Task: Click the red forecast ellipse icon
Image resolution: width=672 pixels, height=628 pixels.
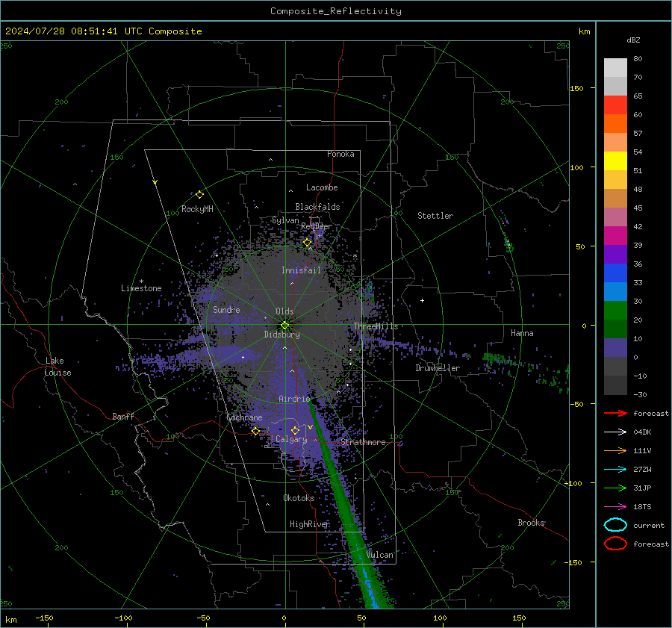Action: click(615, 544)
